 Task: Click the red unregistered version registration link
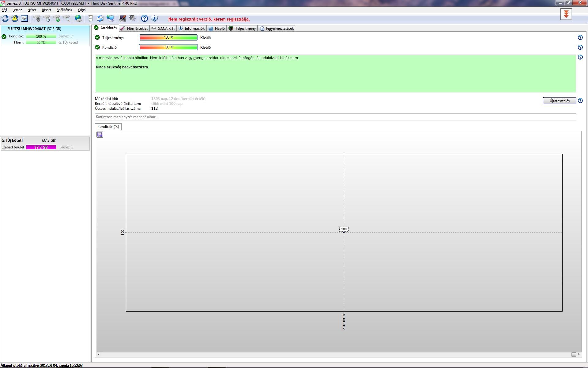pyautogui.click(x=209, y=19)
